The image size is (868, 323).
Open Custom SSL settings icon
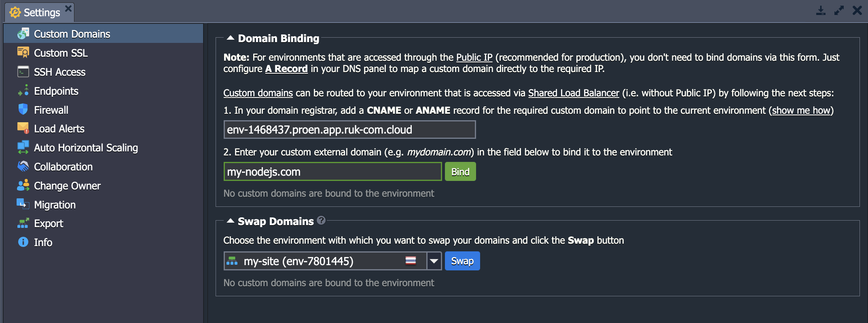[23, 53]
